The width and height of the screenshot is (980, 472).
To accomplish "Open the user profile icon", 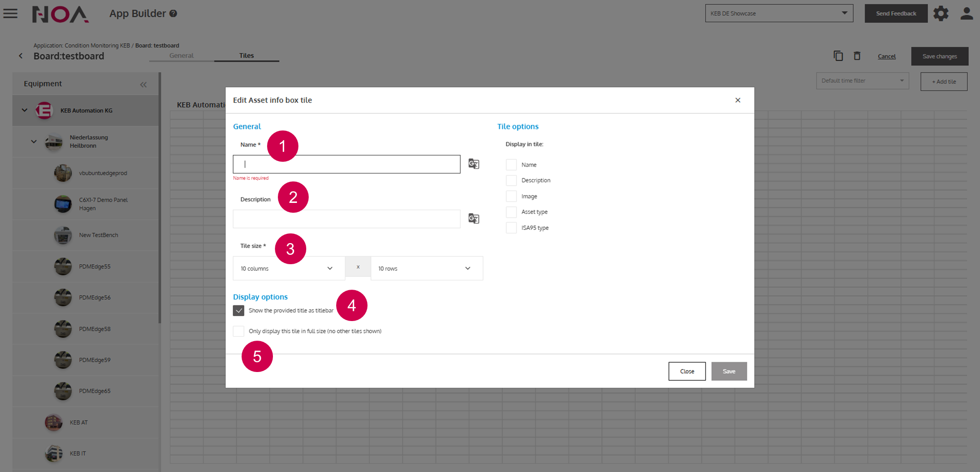I will [966, 13].
